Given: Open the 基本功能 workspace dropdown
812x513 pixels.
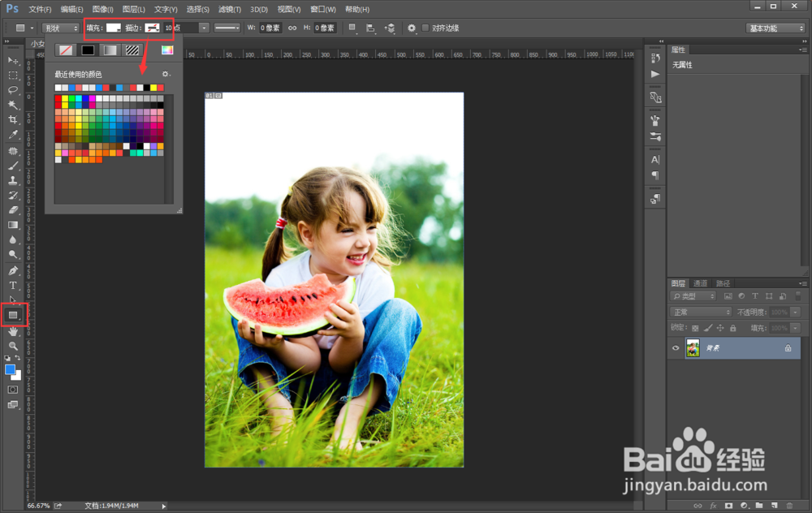Looking at the screenshot, I should tap(775, 28).
